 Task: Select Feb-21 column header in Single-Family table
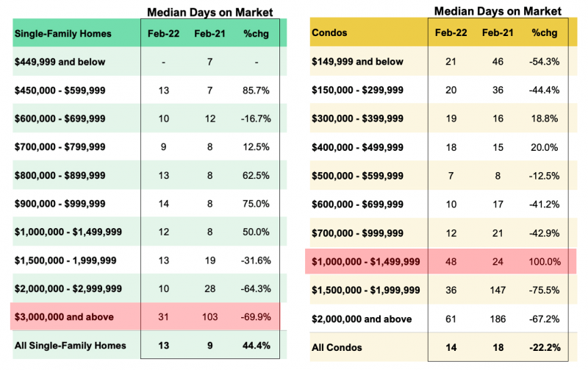(209, 34)
